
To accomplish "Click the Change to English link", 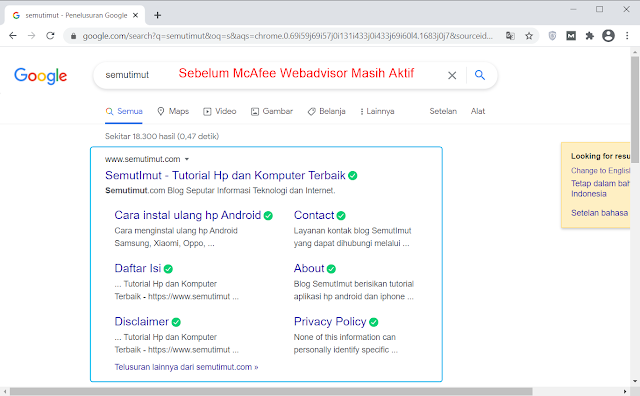I will click(600, 171).
